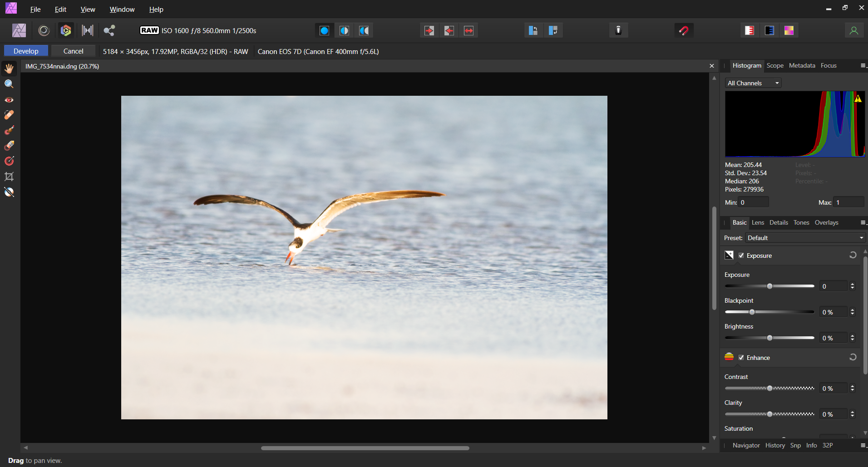Screen dimensions: 868x467
Task: Cancel the RAW development
Action: pos(73,51)
